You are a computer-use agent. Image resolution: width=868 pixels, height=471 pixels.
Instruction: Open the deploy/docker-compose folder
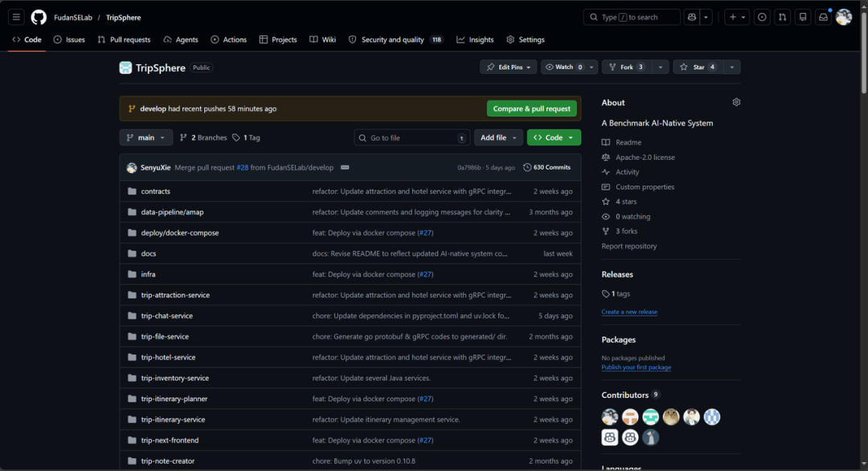coord(180,232)
